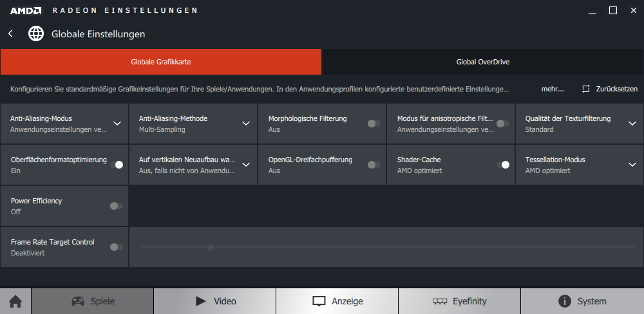Screen dimensions: 644x314
Task: Disable Oberflächenformatoptimierung switch
Action: (x=117, y=165)
